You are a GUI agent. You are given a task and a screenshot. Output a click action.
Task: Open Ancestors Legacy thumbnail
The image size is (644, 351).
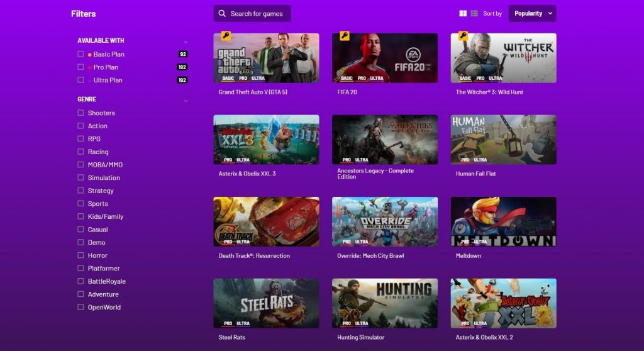385,140
